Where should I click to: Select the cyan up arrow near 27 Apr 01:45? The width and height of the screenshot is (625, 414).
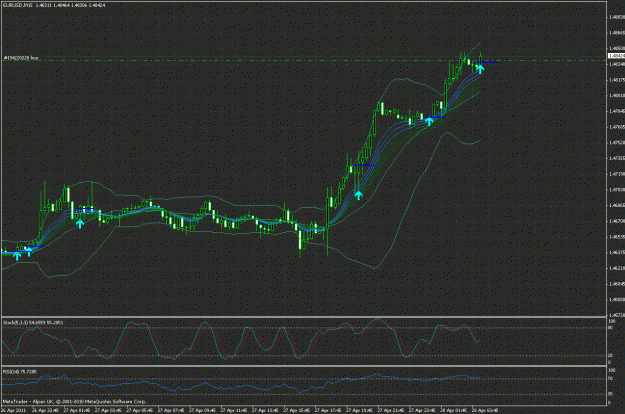80,224
